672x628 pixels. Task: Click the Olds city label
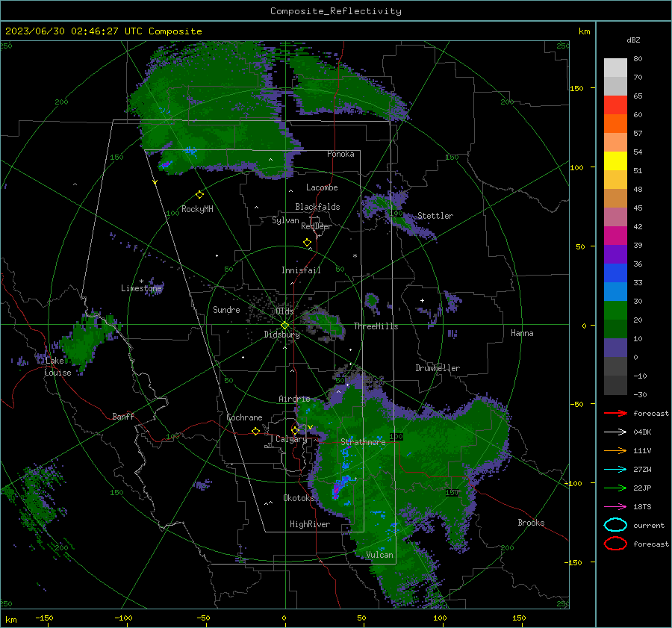(284, 311)
